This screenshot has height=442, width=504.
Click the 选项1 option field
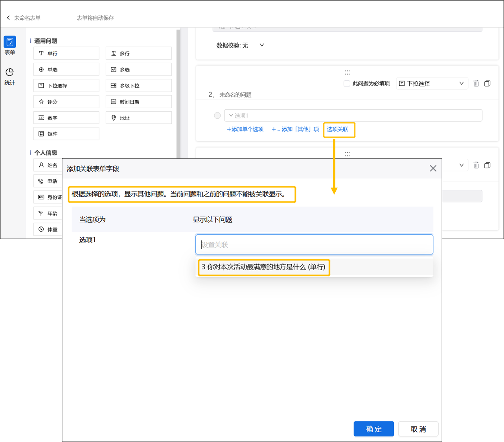coord(353,116)
